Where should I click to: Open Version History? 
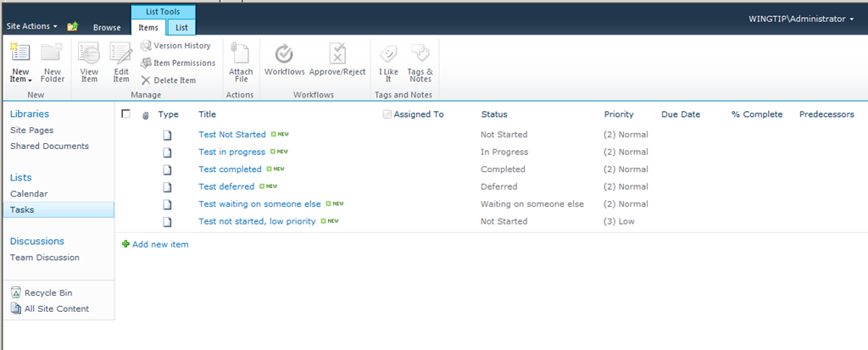pos(175,46)
